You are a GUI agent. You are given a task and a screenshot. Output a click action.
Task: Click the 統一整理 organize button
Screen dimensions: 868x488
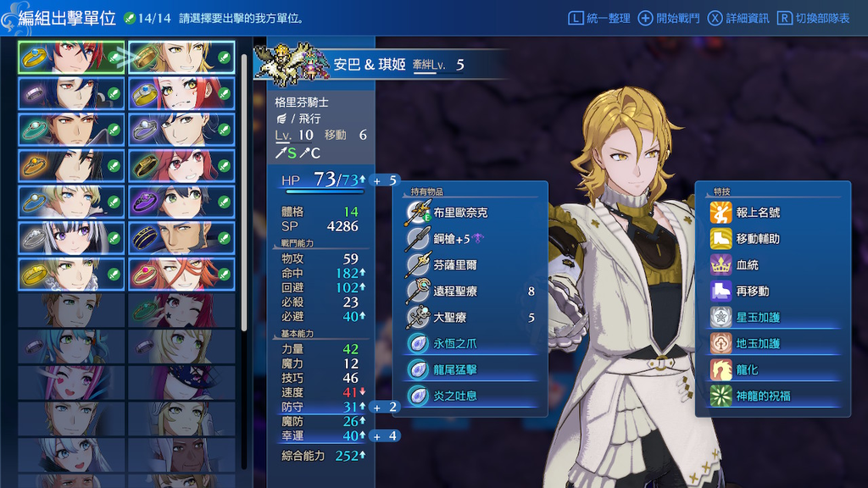click(x=599, y=19)
